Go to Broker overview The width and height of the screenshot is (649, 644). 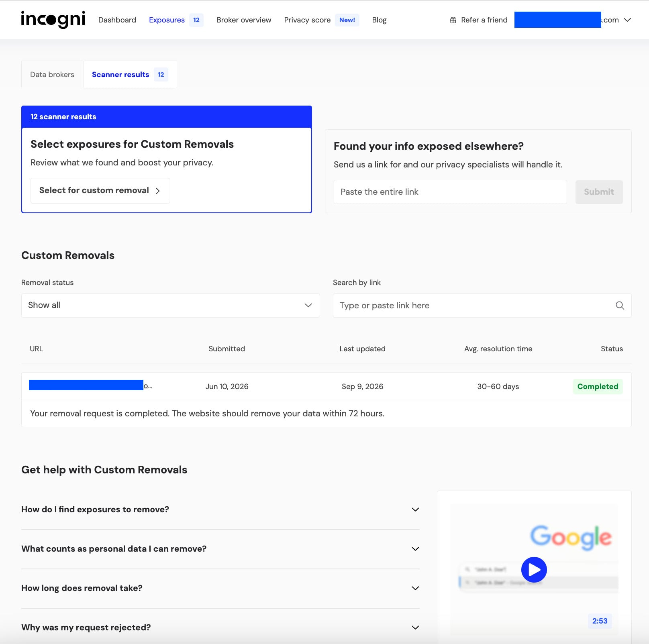[x=244, y=20]
